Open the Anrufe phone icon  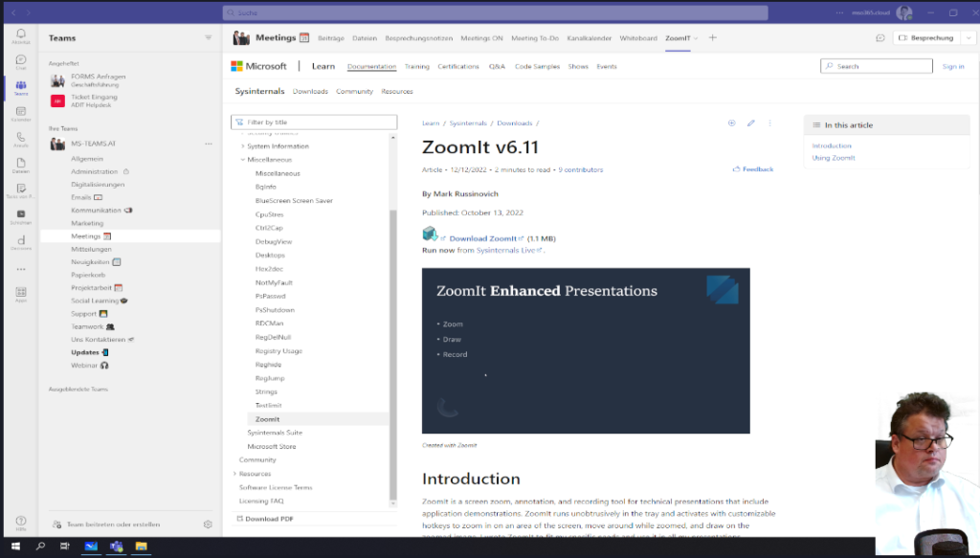point(21,140)
